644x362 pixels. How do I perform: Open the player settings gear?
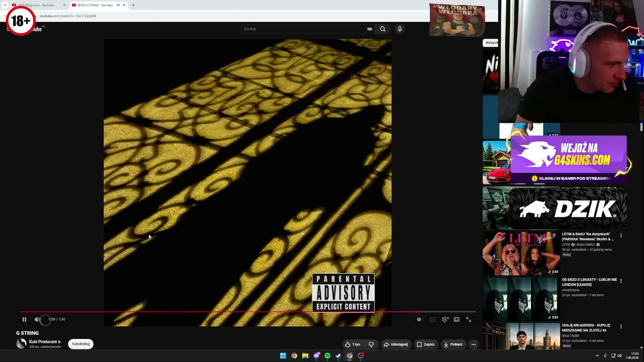(x=445, y=319)
